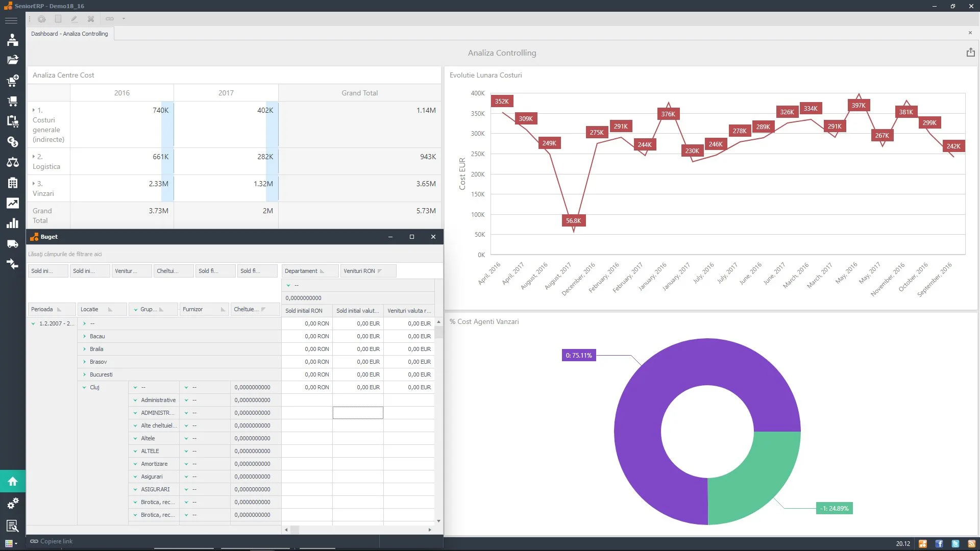Maximize the Buget window

[412, 237]
